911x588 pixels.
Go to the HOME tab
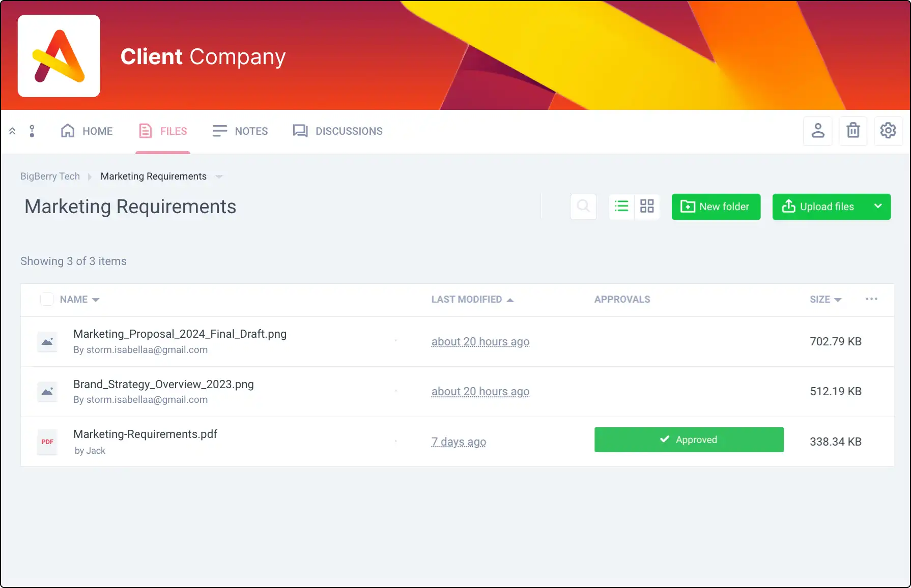click(x=87, y=131)
